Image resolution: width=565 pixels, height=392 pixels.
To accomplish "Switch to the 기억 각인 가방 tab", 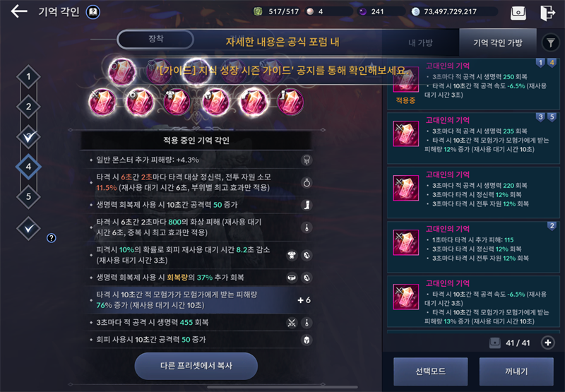I will coord(498,43).
